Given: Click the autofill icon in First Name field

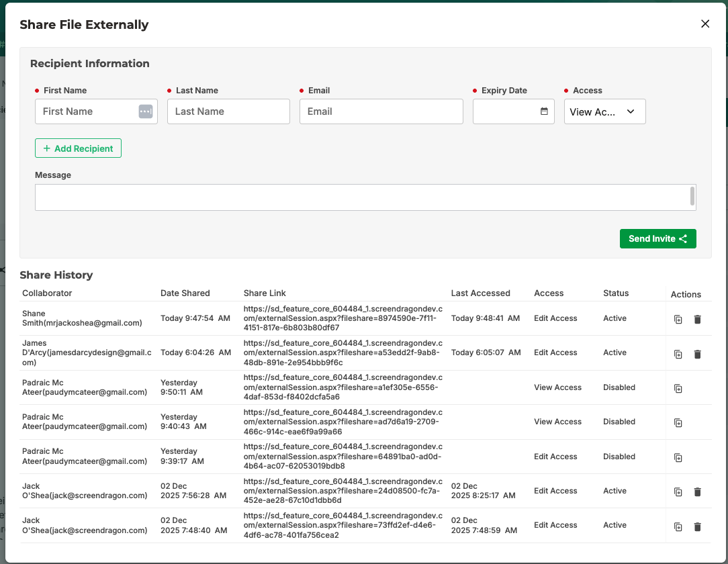Looking at the screenshot, I should coord(146,111).
